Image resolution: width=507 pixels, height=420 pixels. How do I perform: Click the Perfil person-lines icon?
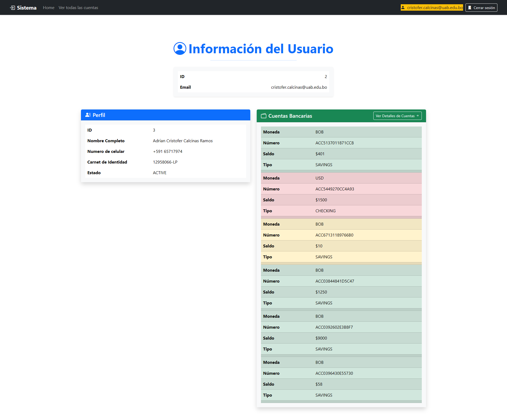[x=88, y=115]
